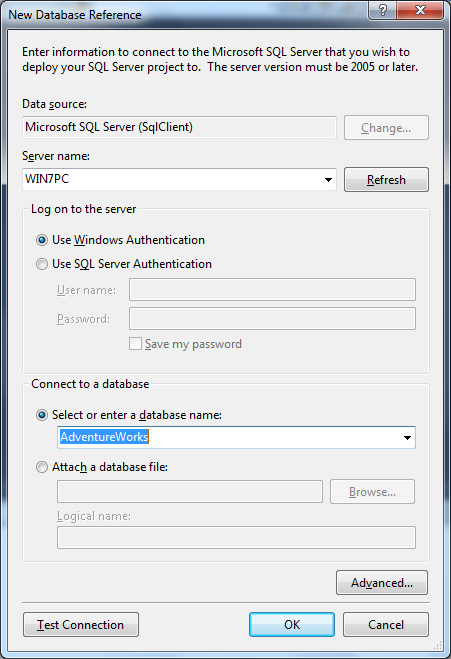The height and width of the screenshot is (659, 451).
Task: Confirm with the OK button
Action: (x=292, y=625)
